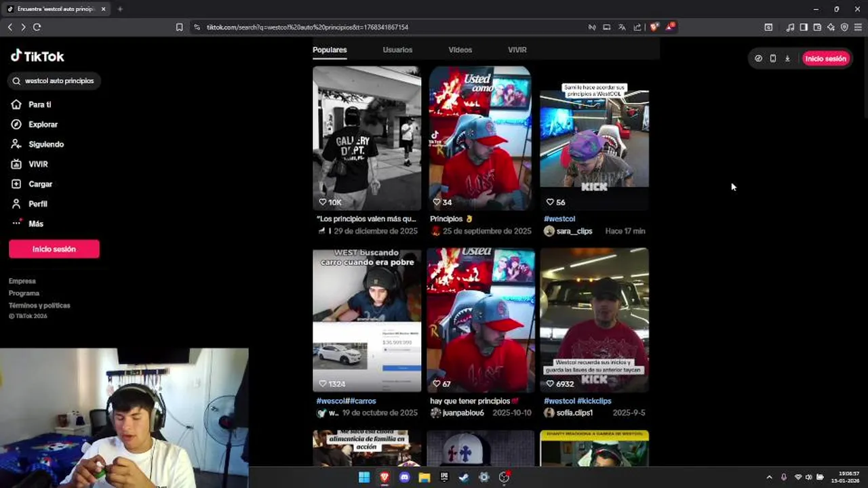This screenshot has width=868, height=488.
Task: Open the KICK video with 56 likes
Action: point(594,138)
